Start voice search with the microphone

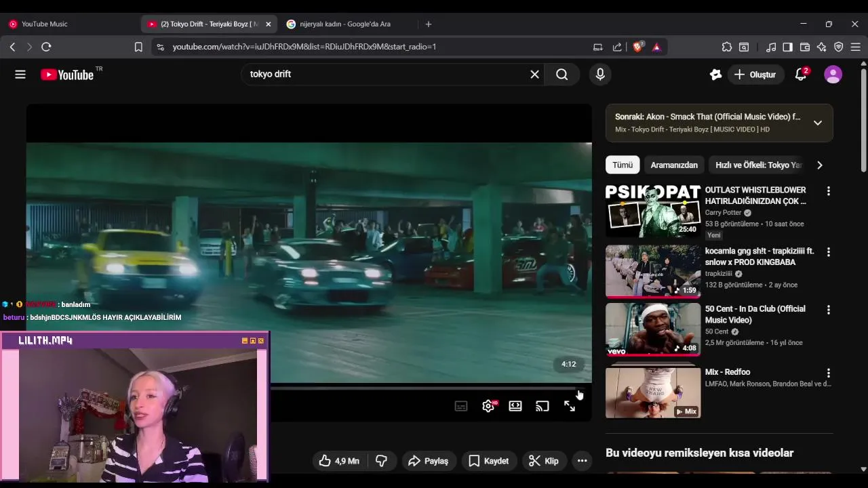[x=600, y=75]
